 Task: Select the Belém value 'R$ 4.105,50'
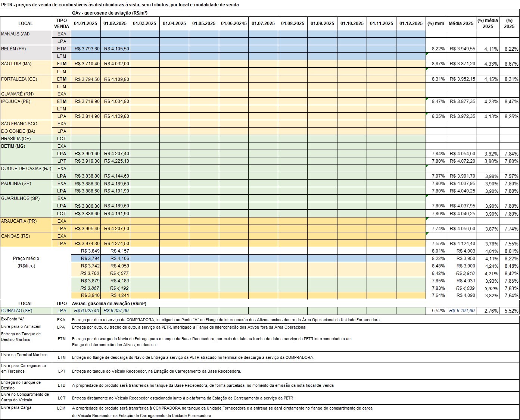[115, 49]
